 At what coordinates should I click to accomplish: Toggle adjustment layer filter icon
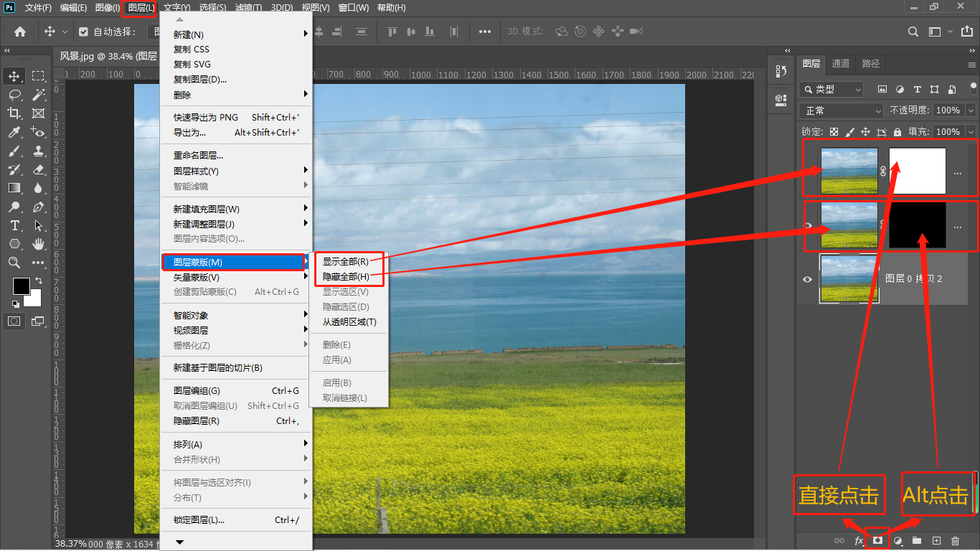coord(900,90)
